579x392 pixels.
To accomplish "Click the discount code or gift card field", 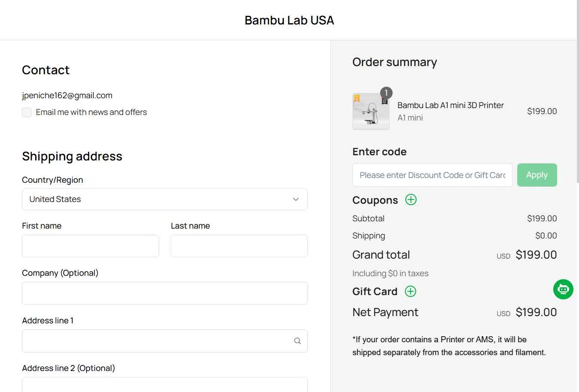I will (432, 175).
